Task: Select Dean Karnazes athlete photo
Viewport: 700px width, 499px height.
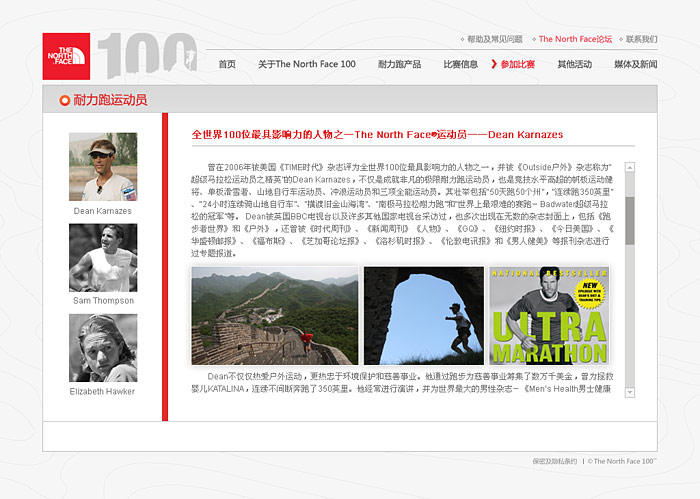Action: 103,166
